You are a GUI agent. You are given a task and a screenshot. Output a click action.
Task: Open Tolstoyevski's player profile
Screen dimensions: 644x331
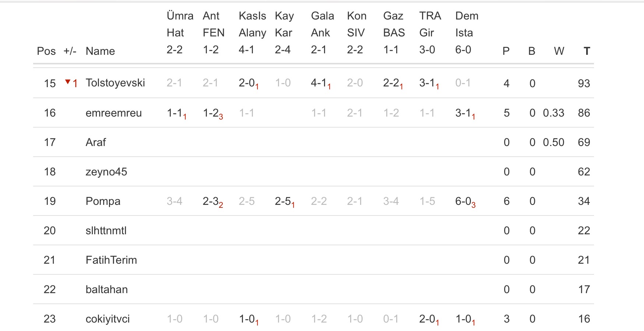pyautogui.click(x=115, y=83)
